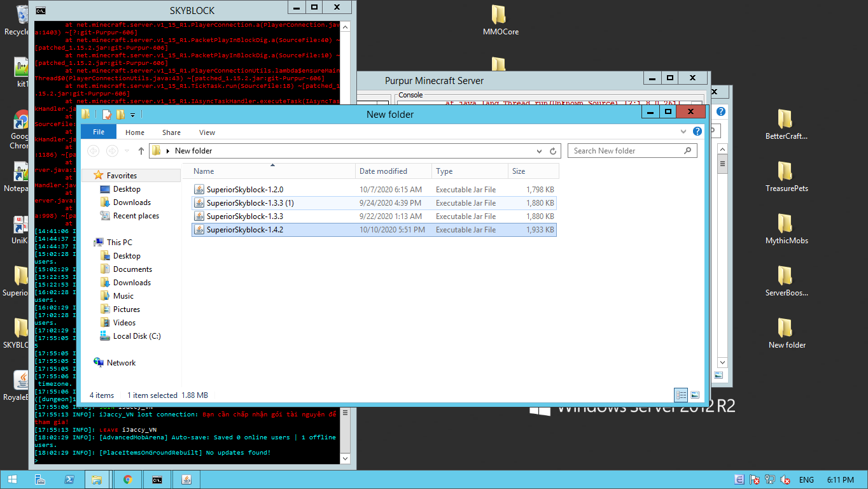This screenshot has height=489, width=868.
Task: Click the Properties icon in quick access toolbar
Action: coord(106,115)
